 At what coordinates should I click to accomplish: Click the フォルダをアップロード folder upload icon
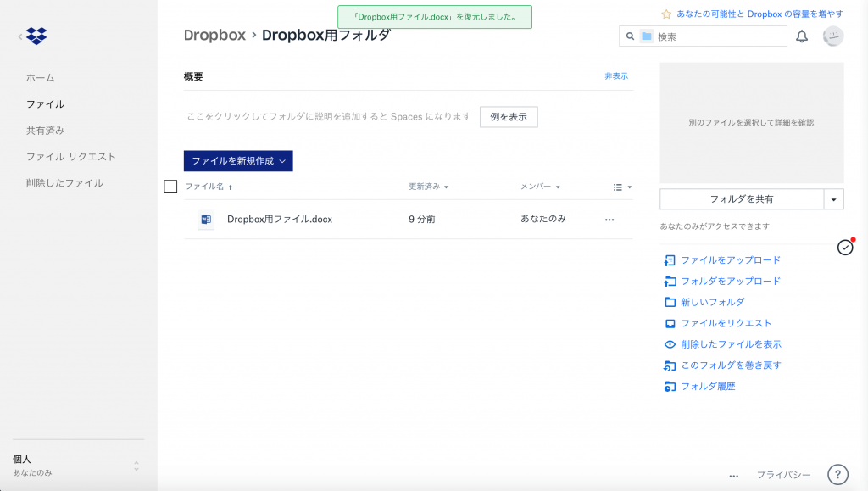pos(670,282)
